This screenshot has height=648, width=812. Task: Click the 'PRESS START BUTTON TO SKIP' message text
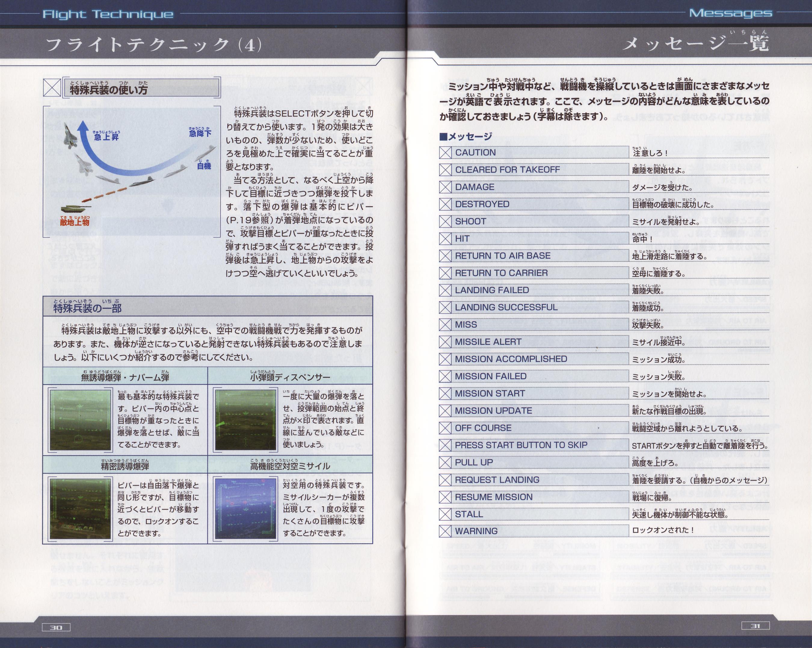click(521, 445)
